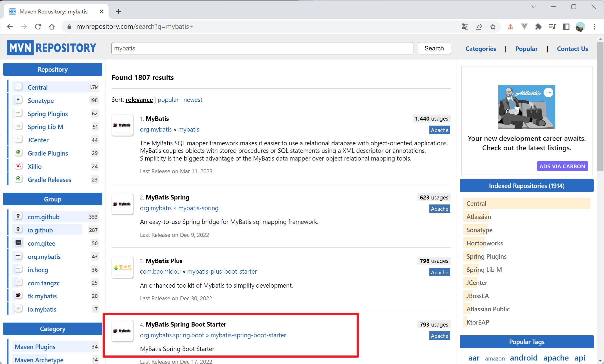Click the page vertical scrollbar thumb

[600, 106]
